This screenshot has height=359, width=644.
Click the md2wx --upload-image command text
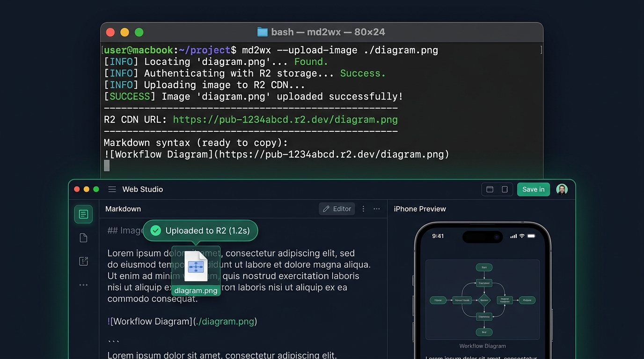coord(340,50)
